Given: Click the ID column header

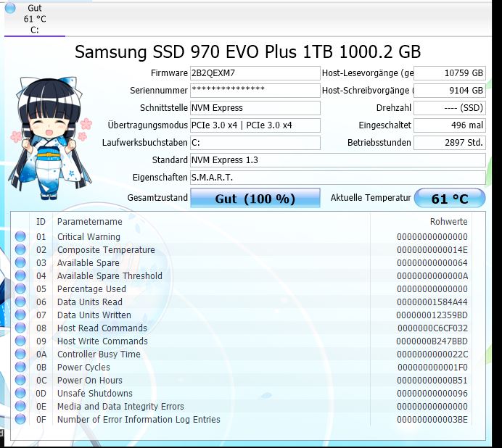Looking at the screenshot, I should click(x=41, y=221).
